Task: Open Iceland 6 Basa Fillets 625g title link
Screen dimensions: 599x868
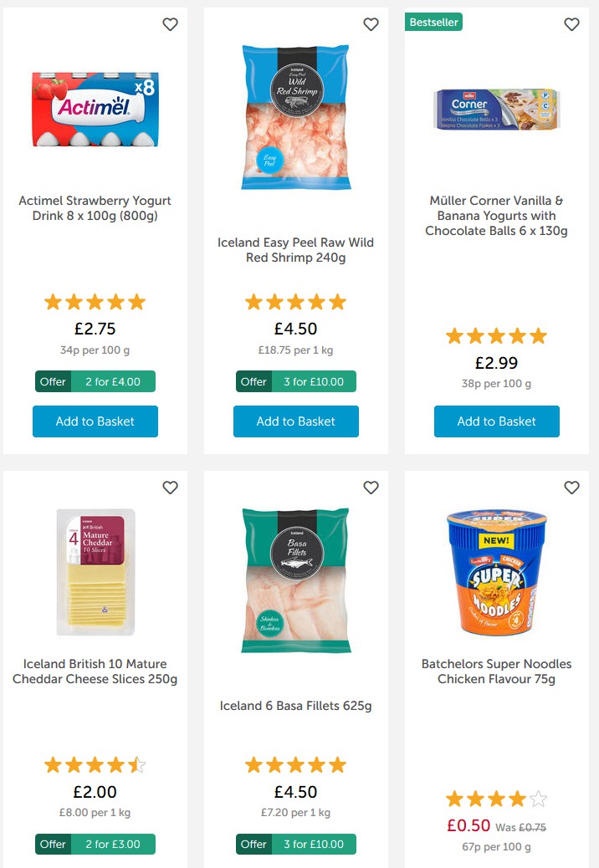Action: tap(296, 706)
